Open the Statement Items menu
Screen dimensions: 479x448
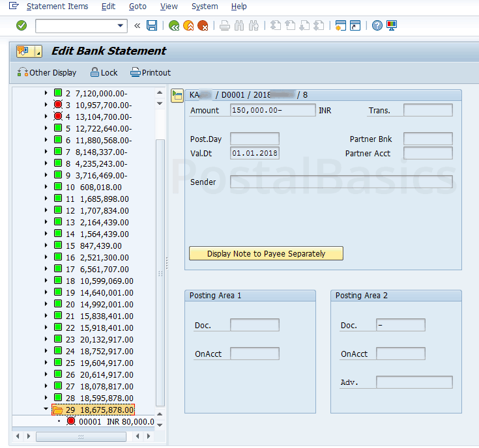tap(57, 7)
